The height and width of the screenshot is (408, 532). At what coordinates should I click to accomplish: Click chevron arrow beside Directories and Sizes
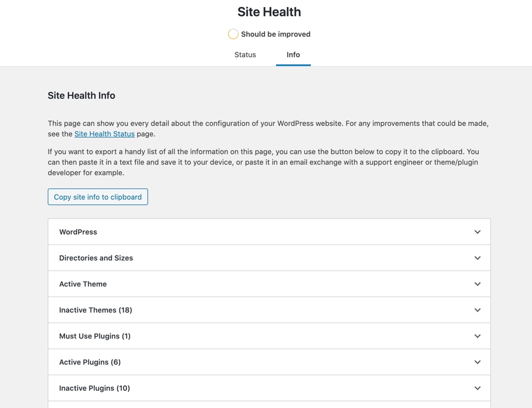pyautogui.click(x=477, y=258)
